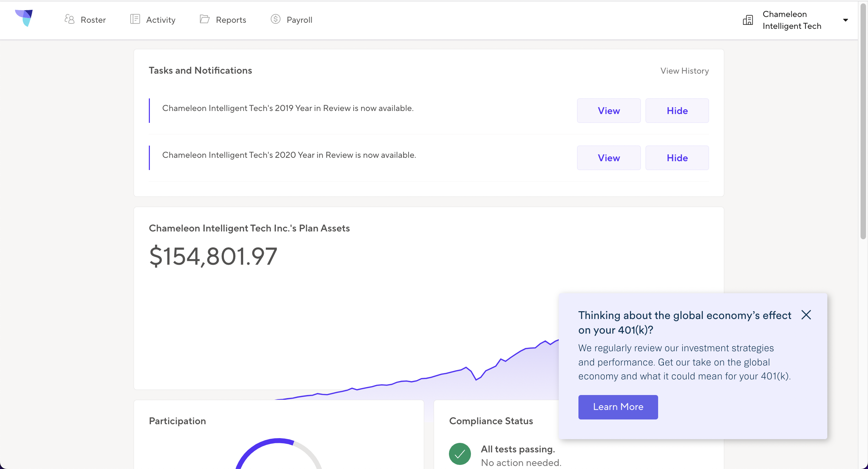
Task: View the 2019 Year in Review
Action: pyautogui.click(x=609, y=111)
